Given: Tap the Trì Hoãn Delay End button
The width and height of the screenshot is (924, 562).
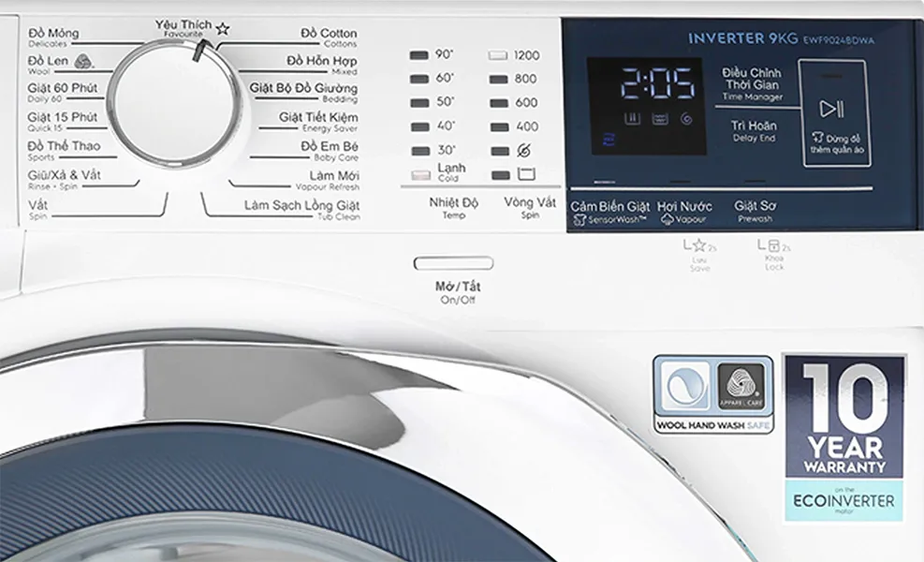Looking at the screenshot, I should tap(754, 131).
